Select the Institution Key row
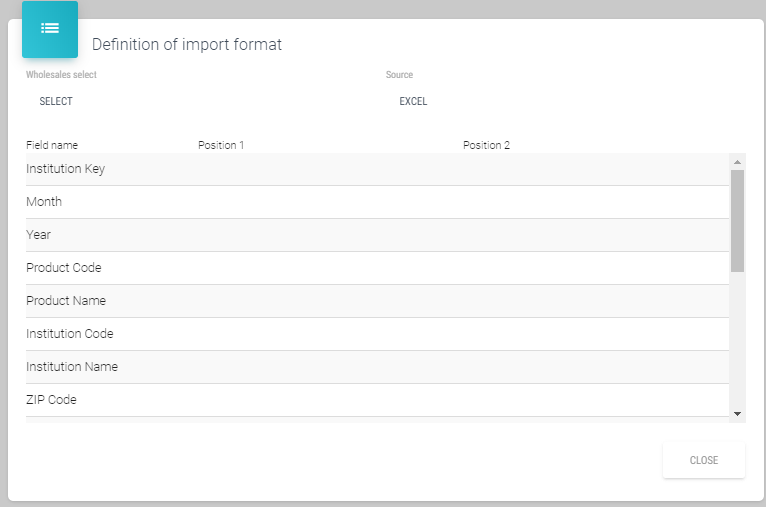 [66, 169]
